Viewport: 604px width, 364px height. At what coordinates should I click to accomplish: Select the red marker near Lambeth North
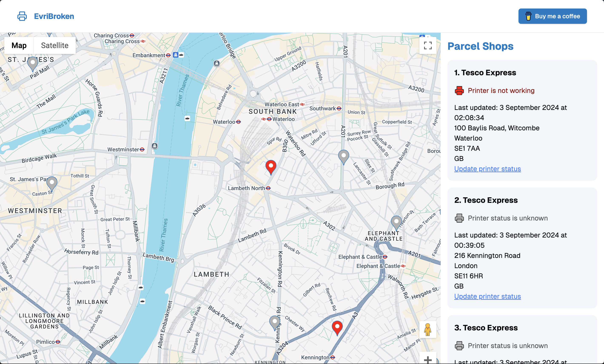pos(271,167)
